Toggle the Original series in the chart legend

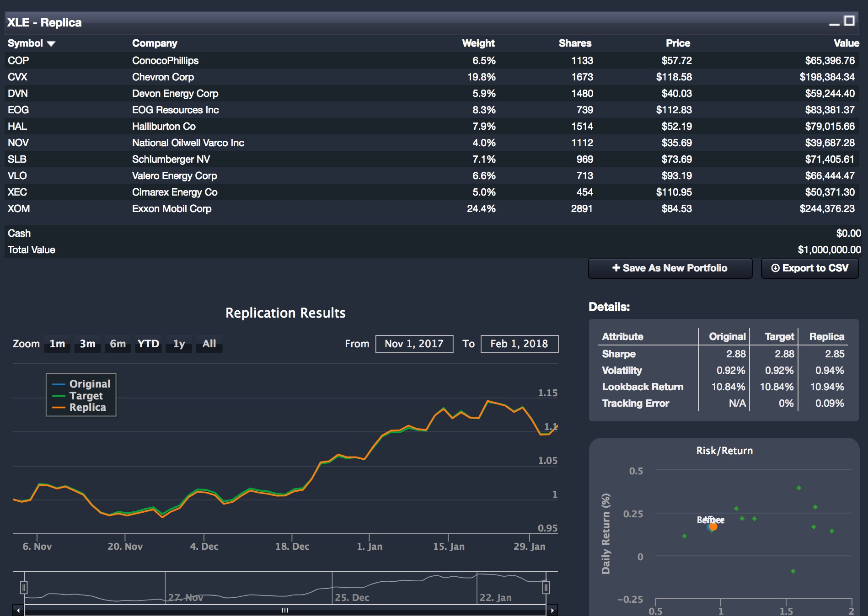pyautogui.click(x=90, y=383)
